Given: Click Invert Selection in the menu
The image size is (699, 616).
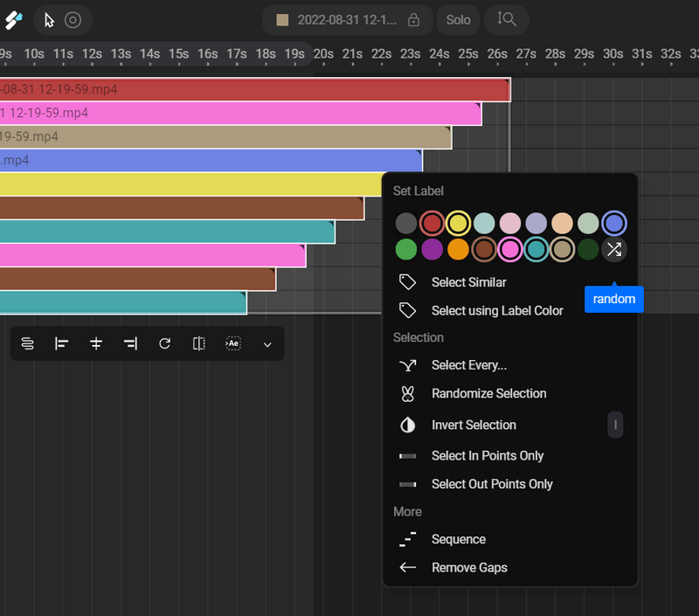Looking at the screenshot, I should coord(474,425).
